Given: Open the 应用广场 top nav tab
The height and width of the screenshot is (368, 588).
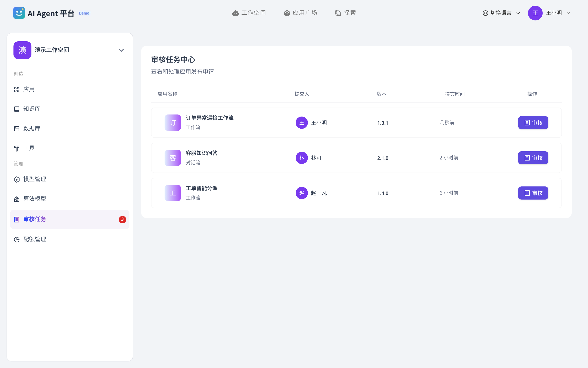Looking at the screenshot, I should 301,13.
